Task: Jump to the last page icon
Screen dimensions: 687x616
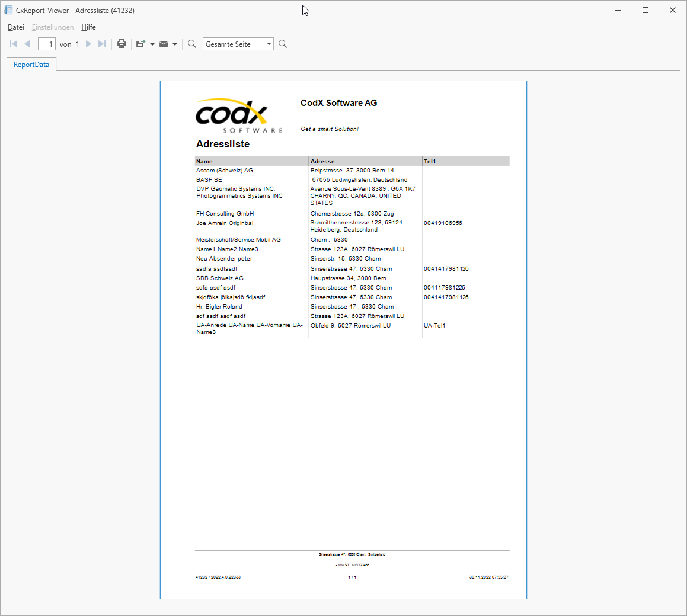Action: click(102, 43)
